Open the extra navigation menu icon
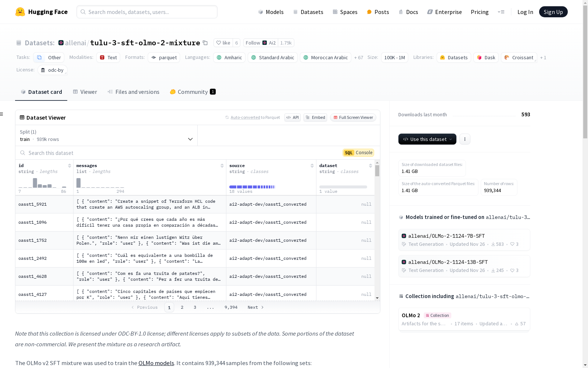Viewport: 588px width, 368px height. 501,12
